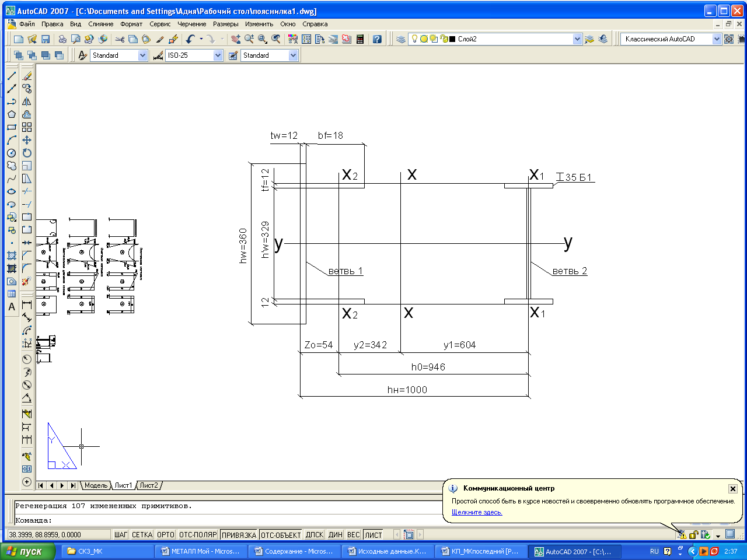Viewport: 747px width, 560px height.
Task: Switch to Исходные данные Word taskbar button
Action: click(387, 551)
